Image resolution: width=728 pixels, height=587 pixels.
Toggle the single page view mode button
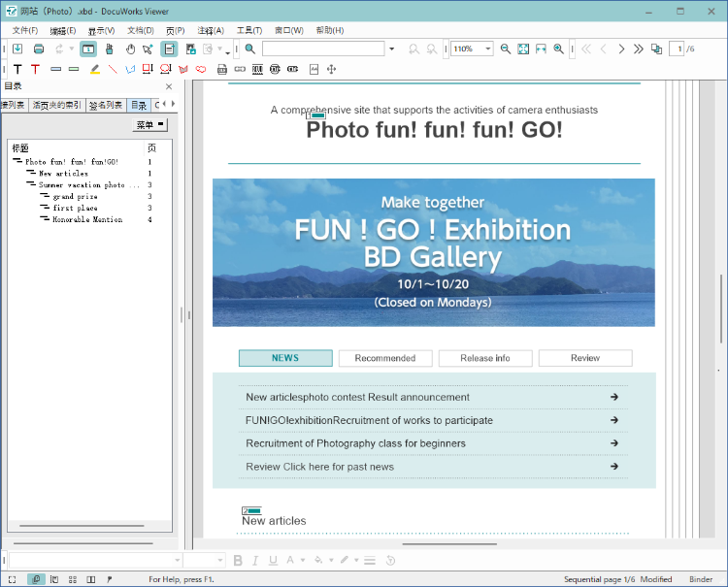[87, 49]
